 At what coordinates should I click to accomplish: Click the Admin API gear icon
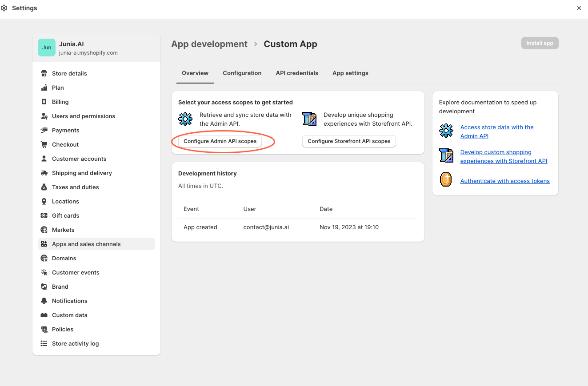click(185, 119)
